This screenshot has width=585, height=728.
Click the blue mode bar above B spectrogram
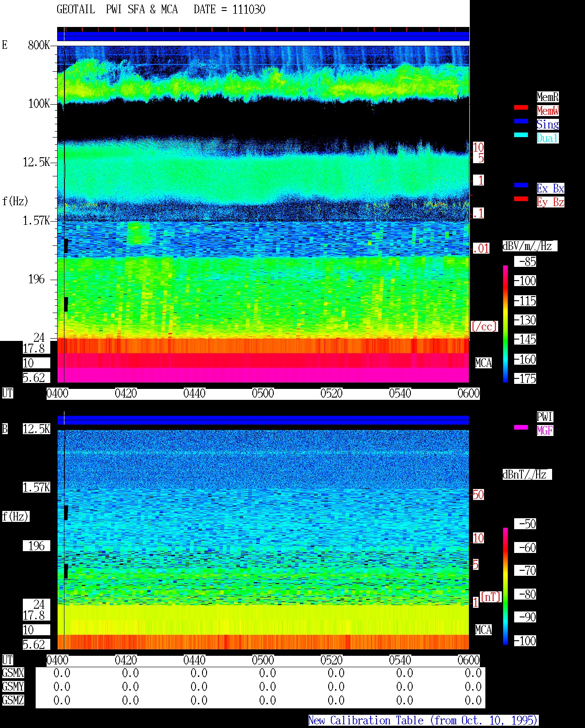263,420
